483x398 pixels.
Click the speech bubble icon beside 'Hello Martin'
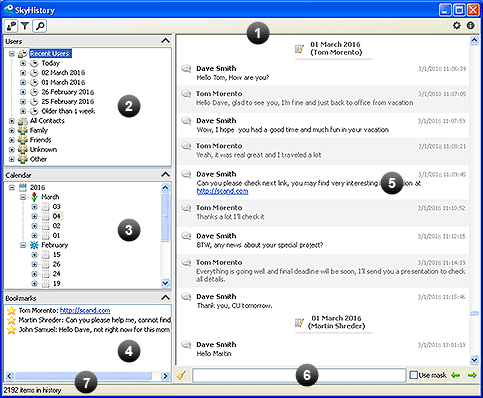(186, 345)
